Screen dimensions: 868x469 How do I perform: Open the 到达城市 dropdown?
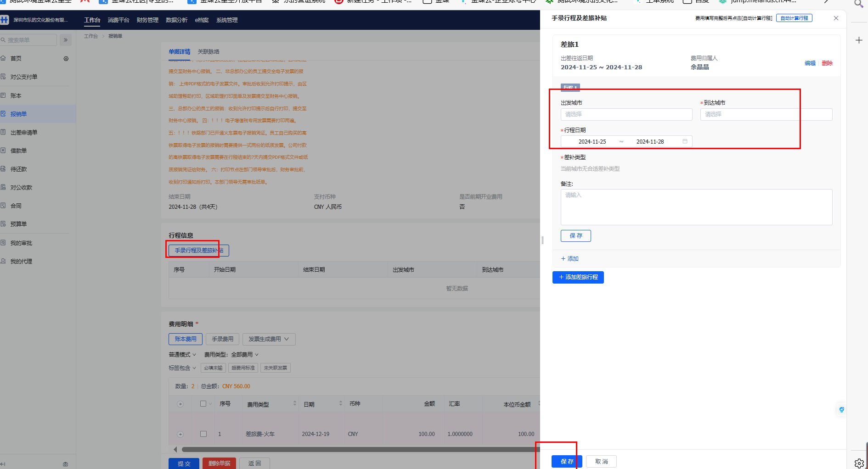pyautogui.click(x=766, y=114)
